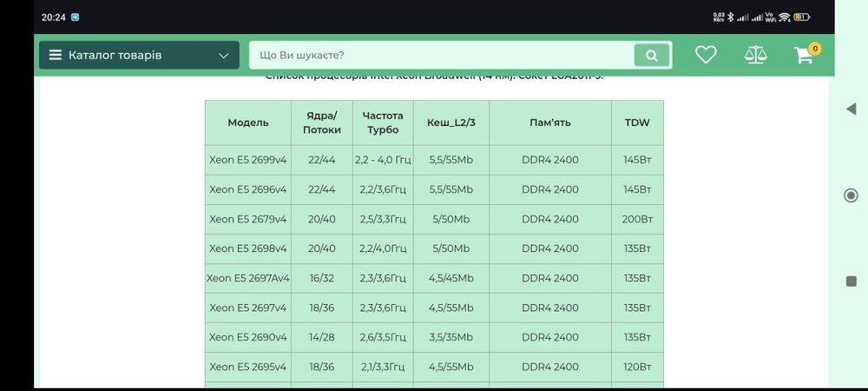Click DDR4 2400 in the Xeon E5 2699v4 row
The image size is (868, 391).
550,160
